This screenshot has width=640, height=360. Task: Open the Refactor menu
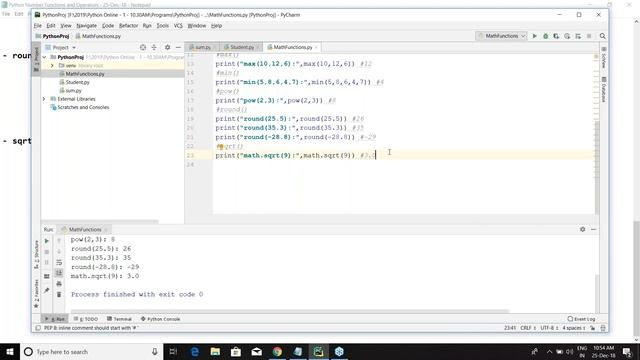coord(128,25)
